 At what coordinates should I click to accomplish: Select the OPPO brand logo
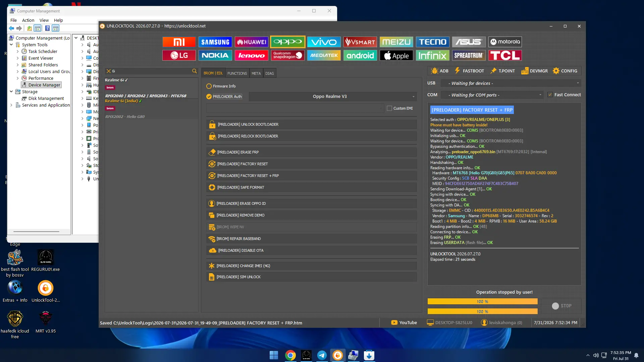[288, 42]
